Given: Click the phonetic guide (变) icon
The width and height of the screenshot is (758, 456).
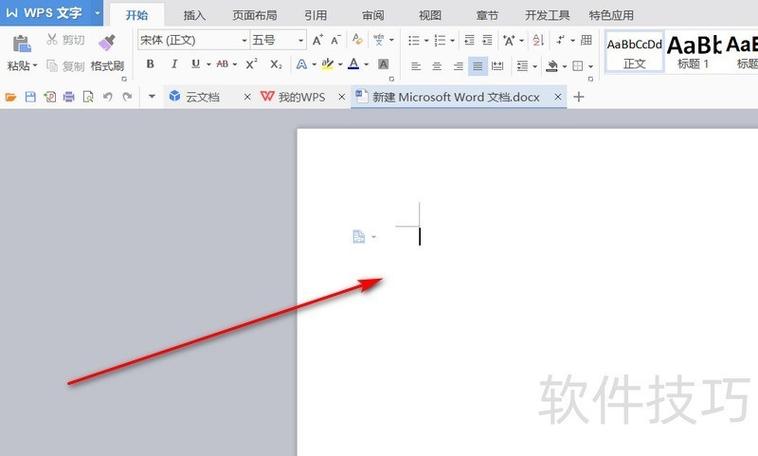Looking at the screenshot, I should point(379,40).
